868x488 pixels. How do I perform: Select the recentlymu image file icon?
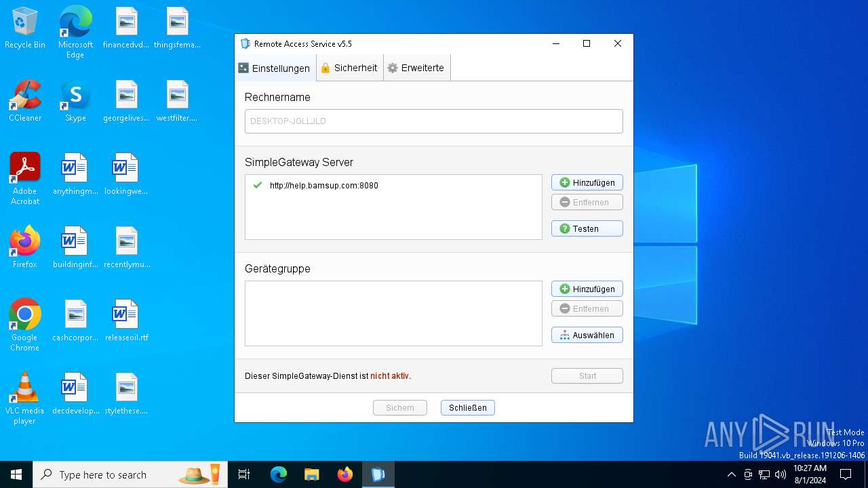click(x=126, y=247)
